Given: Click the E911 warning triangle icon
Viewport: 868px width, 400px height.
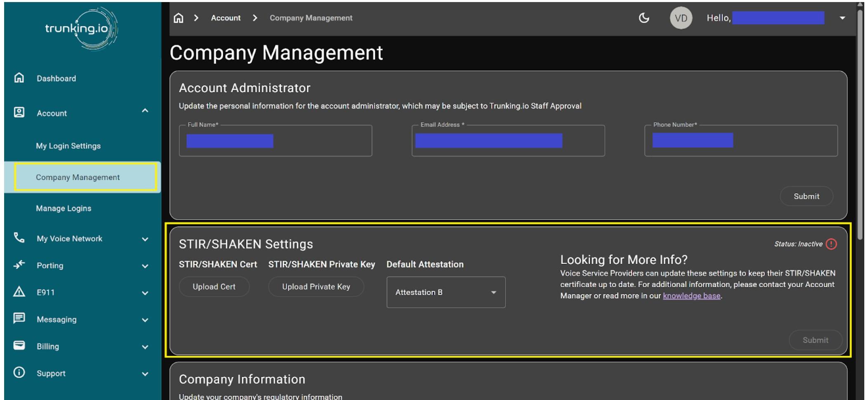Looking at the screenshot, I should 19,292.
